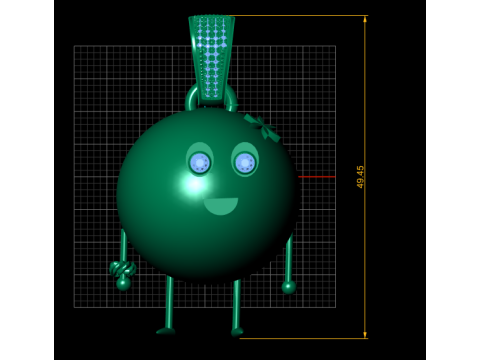Select the 49.45 dimension label
480x360 pixels.
pos(360,177)
